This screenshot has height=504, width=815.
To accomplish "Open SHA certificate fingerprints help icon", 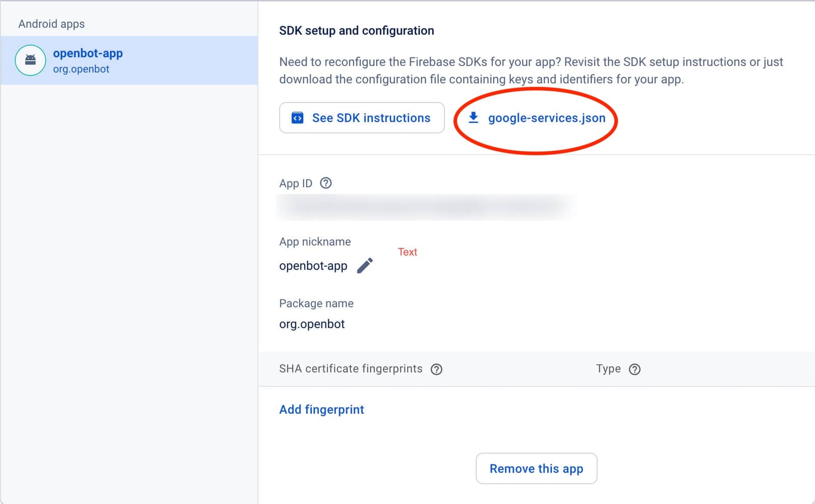I will click(x=437, y=369).
